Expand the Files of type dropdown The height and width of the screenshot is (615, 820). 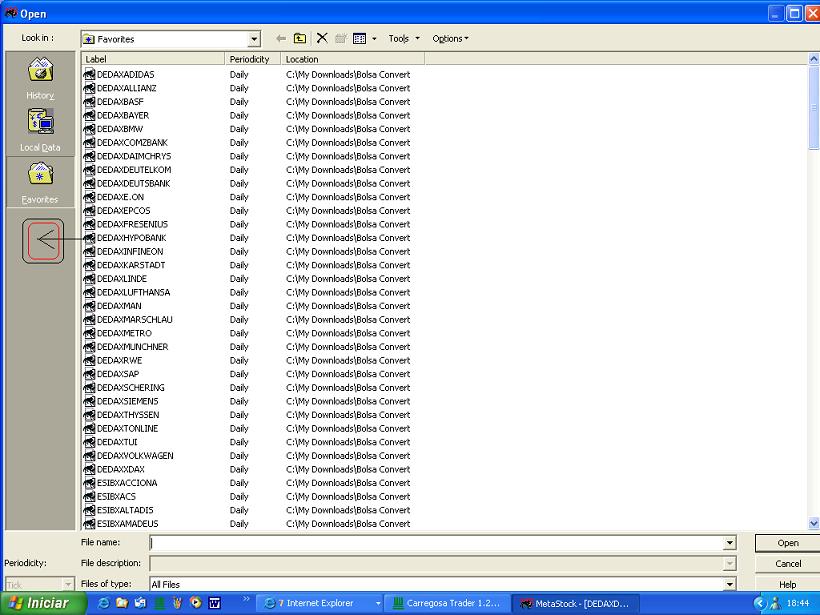tap(730, 584)
